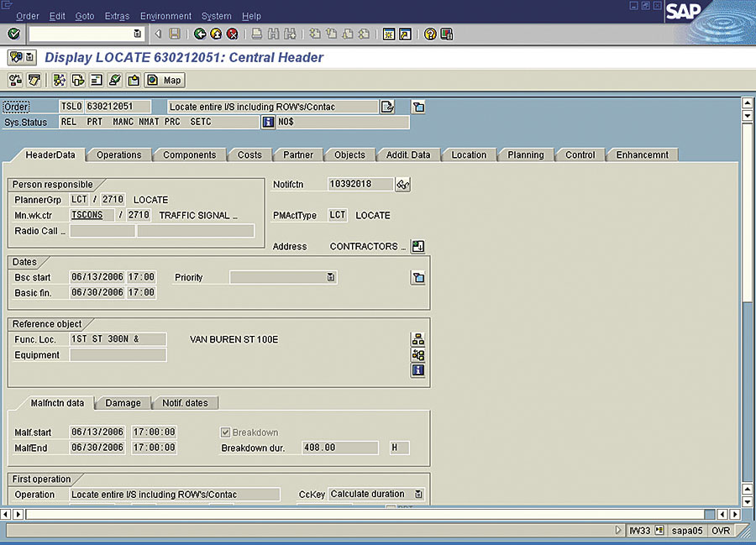
Task: Open the Damage sub-tab
Action: coord(123,403)
